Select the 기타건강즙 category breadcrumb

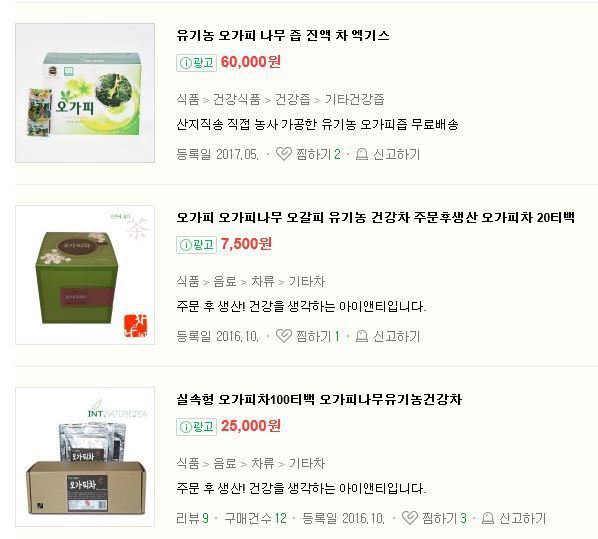(354, 100)
